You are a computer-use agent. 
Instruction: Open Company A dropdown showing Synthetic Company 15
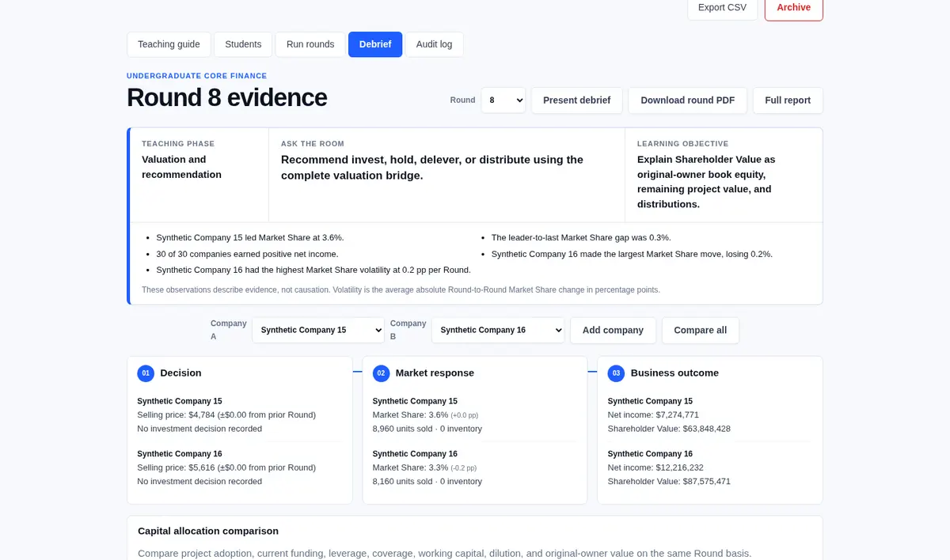[x=318, y=330]
